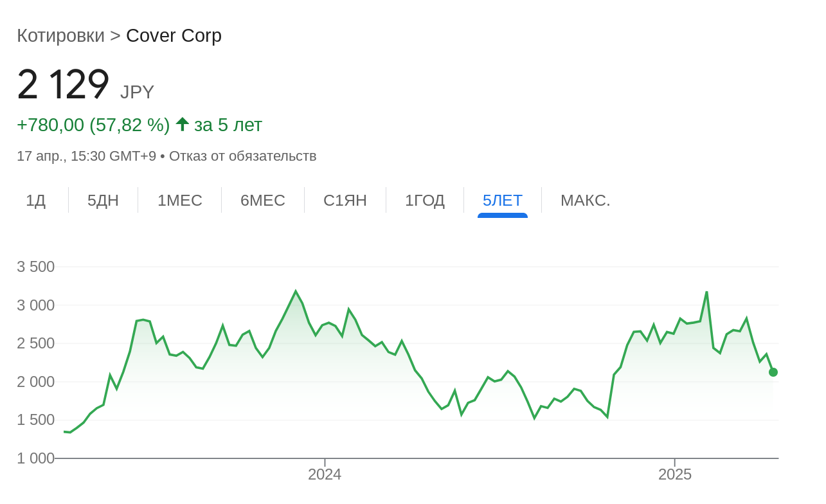
Task: Click the 2025 axis label
Action: point(674,474)
